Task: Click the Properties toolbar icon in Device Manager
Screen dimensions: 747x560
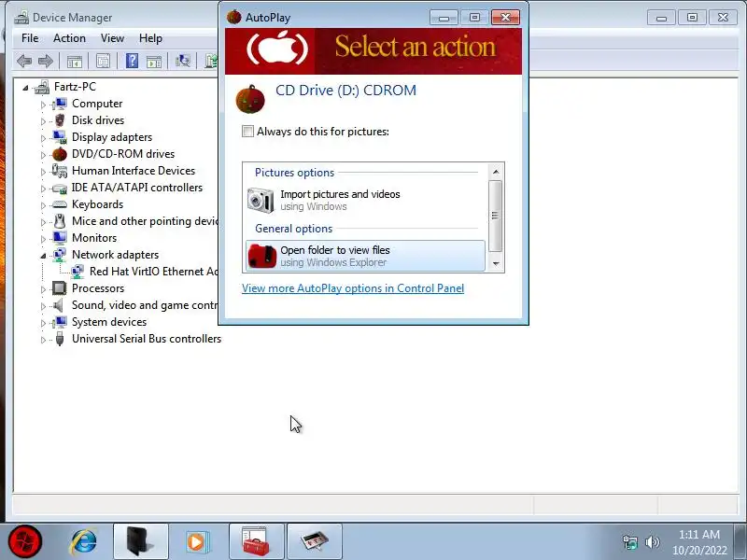Action: click(x=103, y=61)
